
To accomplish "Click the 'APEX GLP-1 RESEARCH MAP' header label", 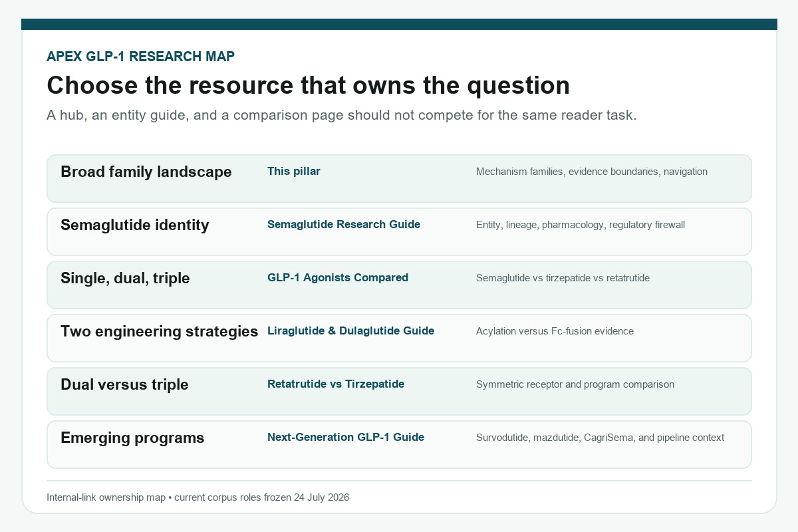I will [140, 57].
